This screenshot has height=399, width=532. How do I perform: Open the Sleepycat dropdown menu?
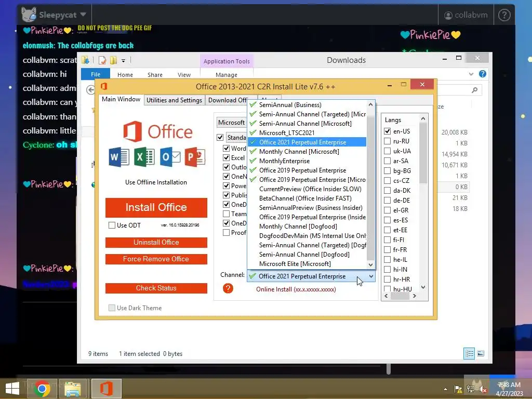(83, 15)
